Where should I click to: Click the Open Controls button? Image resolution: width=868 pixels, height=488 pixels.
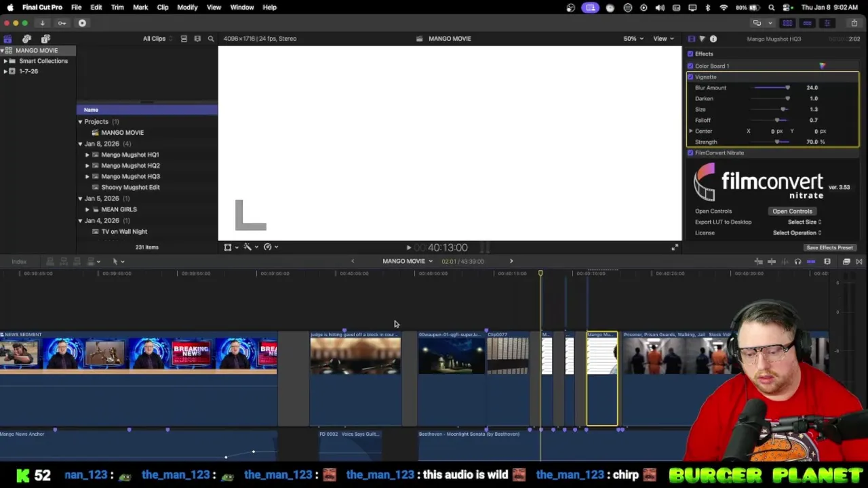(792, 211)
